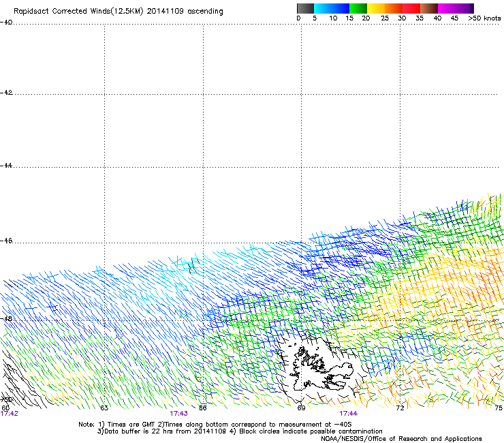Click the legend label '40'

pos(437,18)
